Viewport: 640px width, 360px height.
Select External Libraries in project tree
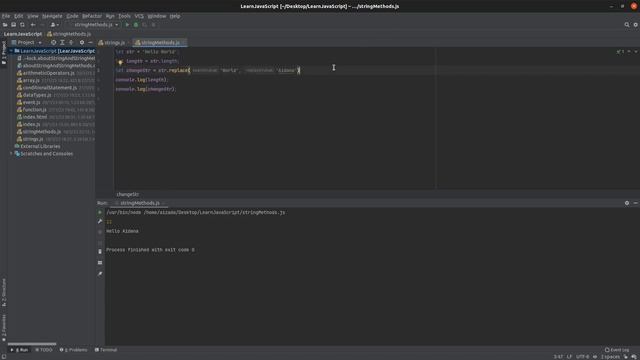[40, 147]
